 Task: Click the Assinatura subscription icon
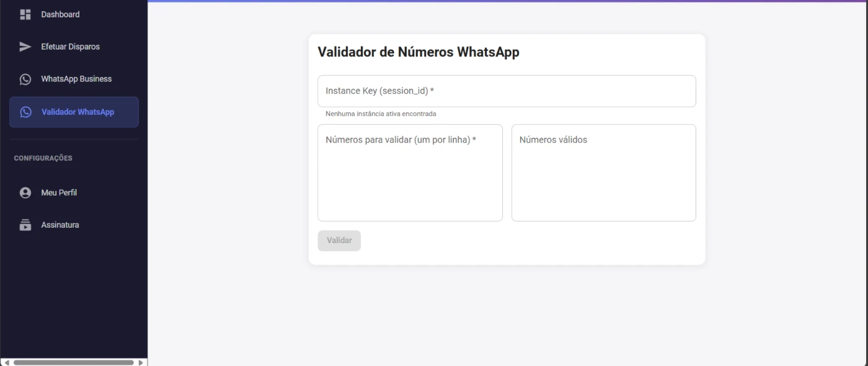pyautogui.click(x=25, y=225)
